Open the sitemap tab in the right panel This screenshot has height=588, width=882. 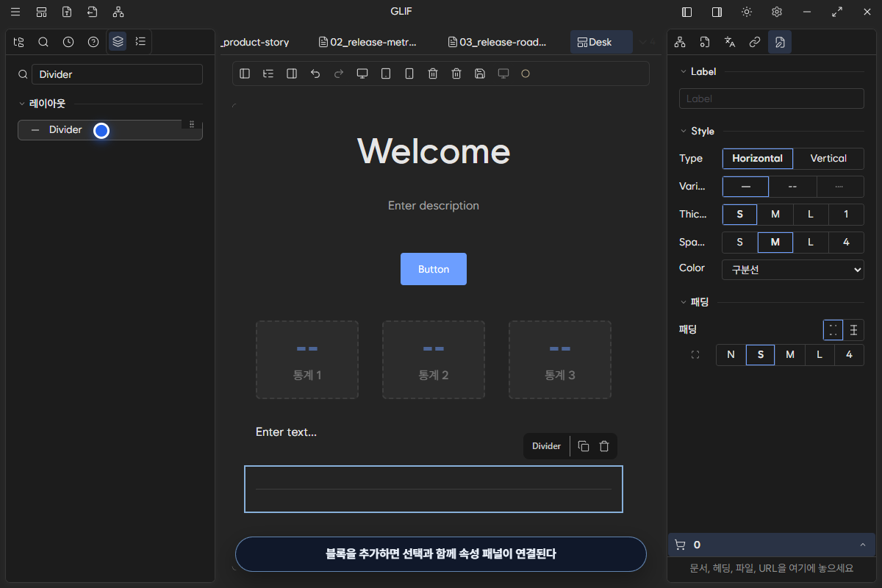click(680, 42)
